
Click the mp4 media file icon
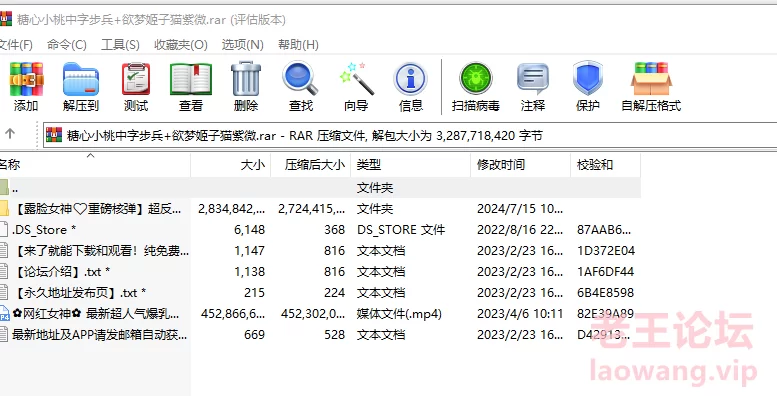pyautogui.click(x=4, y=313)
